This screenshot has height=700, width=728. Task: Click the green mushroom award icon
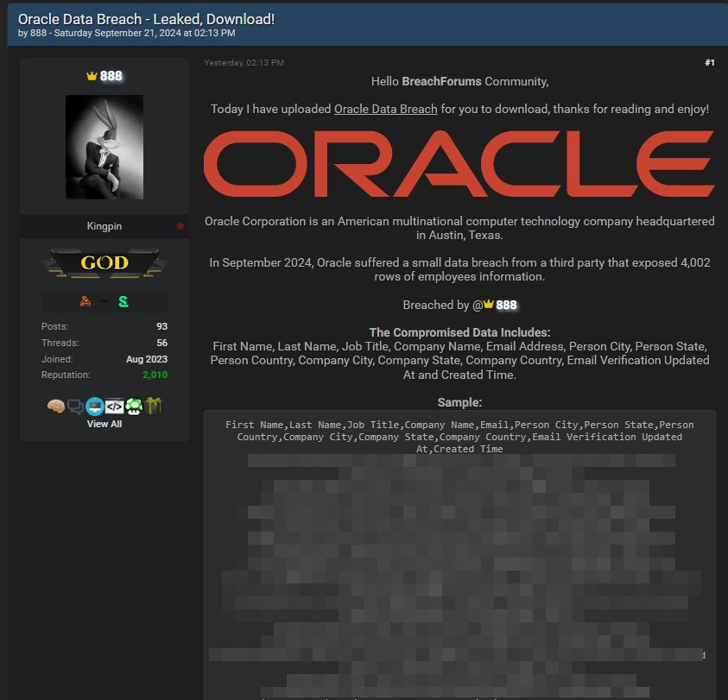point(134,406)
